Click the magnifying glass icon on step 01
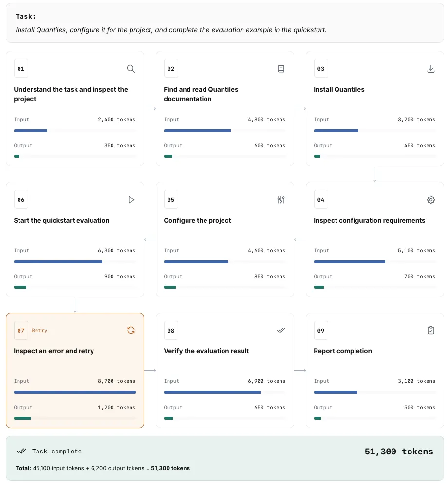This screenshot has width=448, height=490. click(131, 69)
